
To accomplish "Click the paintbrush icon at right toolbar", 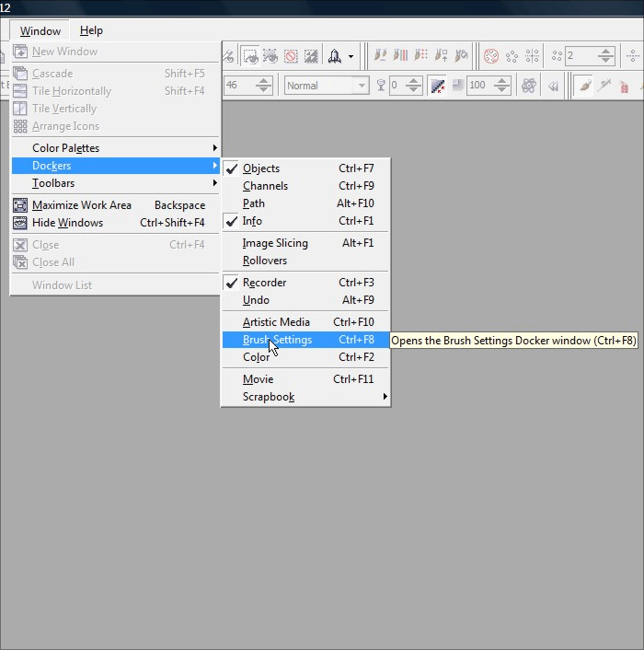I will [x=584, y=86].
